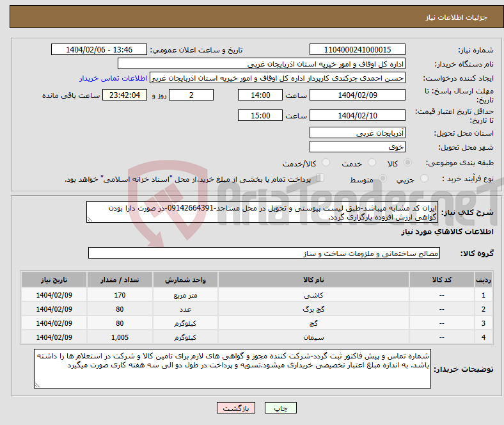The width and height of the screenshot is (504, 425).
Task: Click the متر مربع unit cell
Action: click(185, 295)
